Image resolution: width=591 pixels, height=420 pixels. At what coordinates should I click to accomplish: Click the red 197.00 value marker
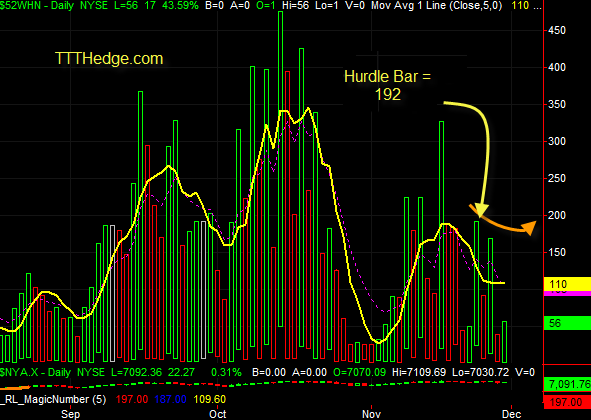pos(567,402)
